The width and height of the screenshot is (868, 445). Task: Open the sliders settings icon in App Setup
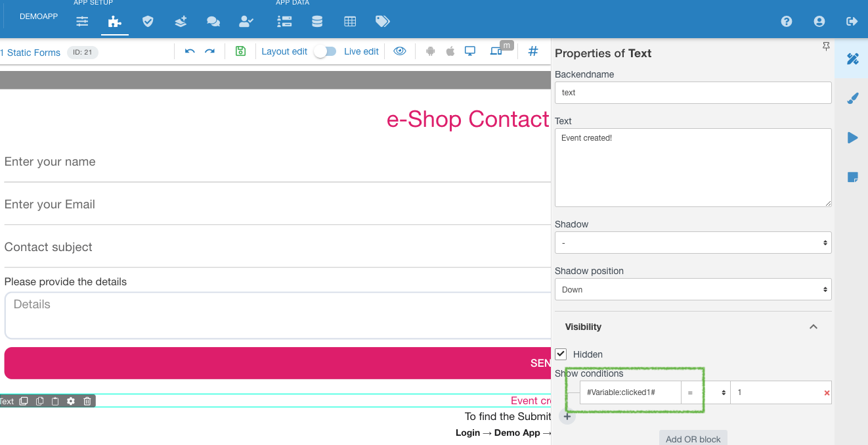click(82, 22)
